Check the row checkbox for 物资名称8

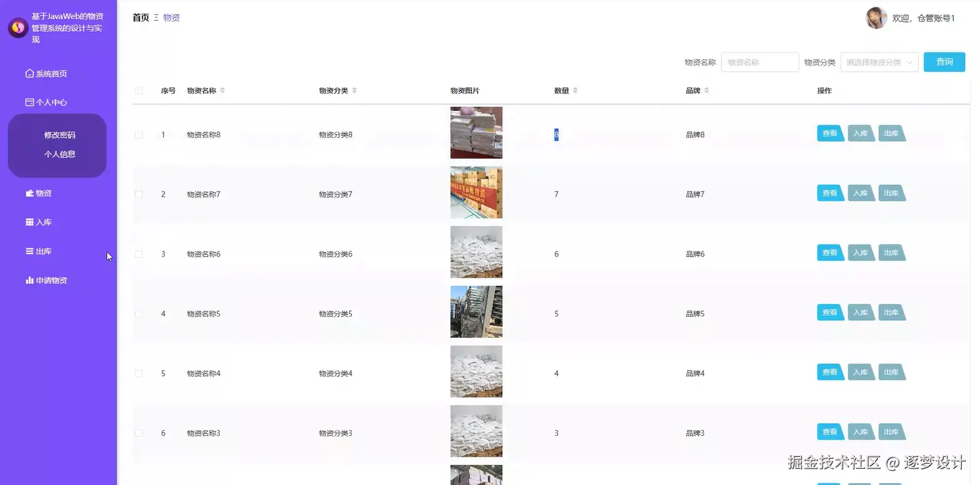139,135
